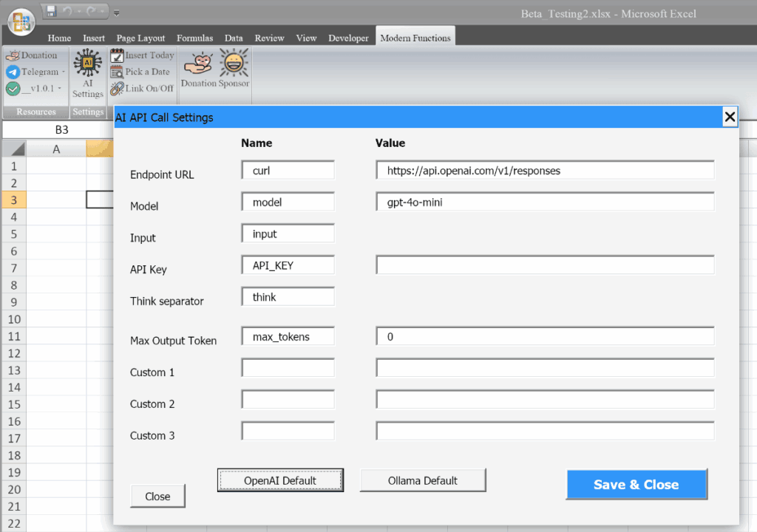Open the Customize Quick Access Toolbar arrow
The width and height of the screenshot is (757, 532).
[116, 13]
